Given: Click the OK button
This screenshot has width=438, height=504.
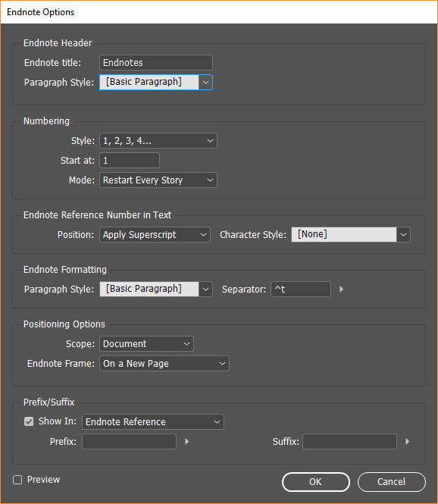Looking at the screenshot, I should (316, 482).
